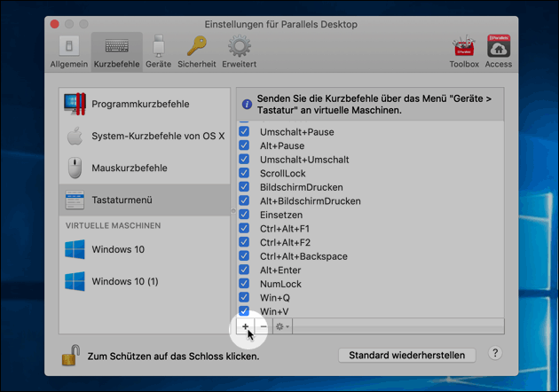
Task: Select System-Kurzbefehle von OS X
Action: coord(145,136)
